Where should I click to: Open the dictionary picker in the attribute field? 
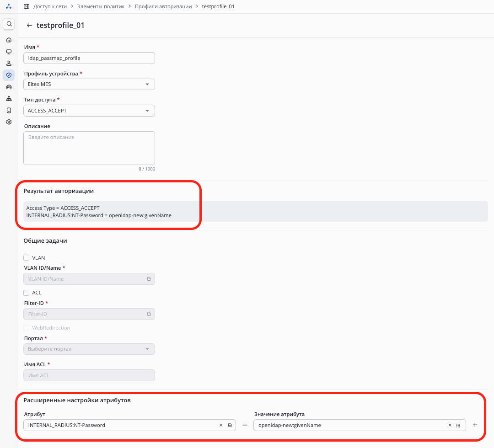point(230,425)
